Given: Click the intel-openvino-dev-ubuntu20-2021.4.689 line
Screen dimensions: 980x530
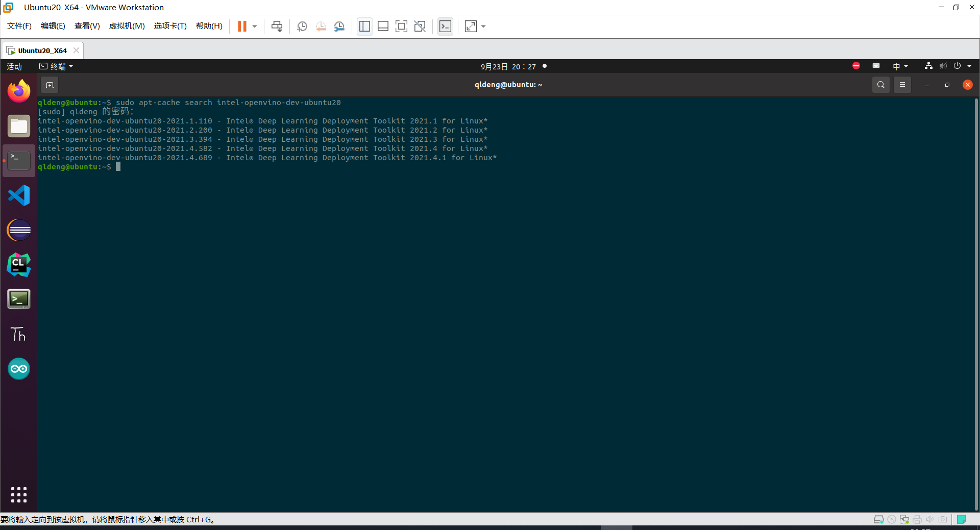Looking at the screenshot, I should coord(267,158).
